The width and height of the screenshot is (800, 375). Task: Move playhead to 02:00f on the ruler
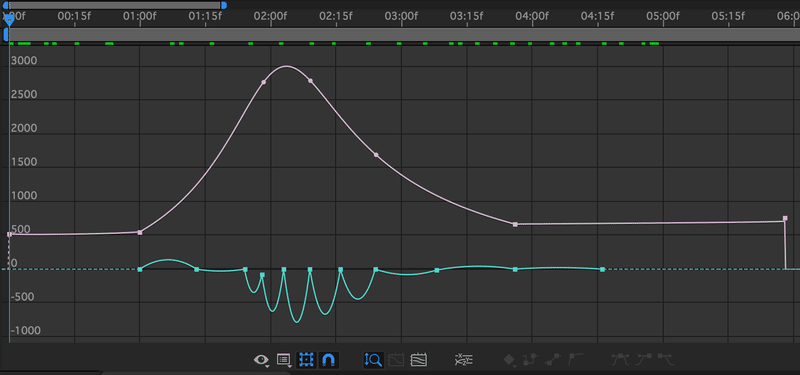tap(270, 16)
